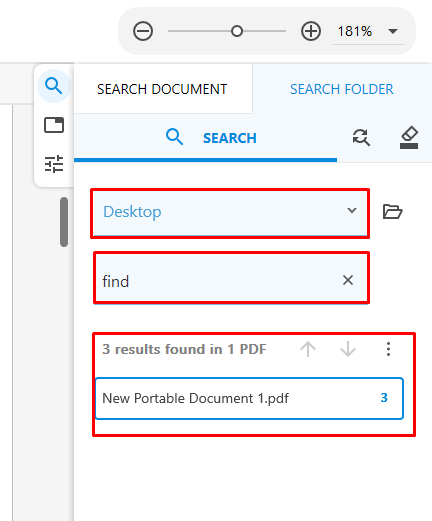Open the 181% zoom level dropdown
The height and width of the screenshot is (521, 432).
coord(369,32)
